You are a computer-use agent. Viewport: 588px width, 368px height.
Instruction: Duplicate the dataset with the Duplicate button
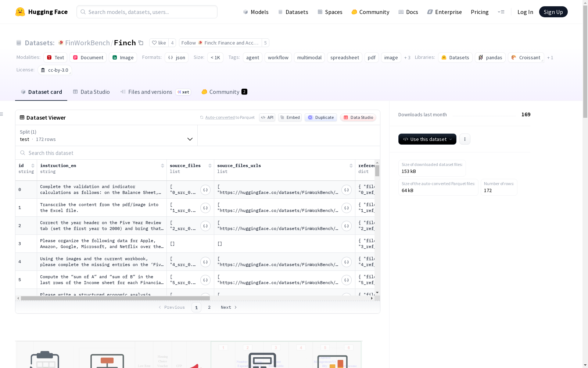tap(321, 117)
